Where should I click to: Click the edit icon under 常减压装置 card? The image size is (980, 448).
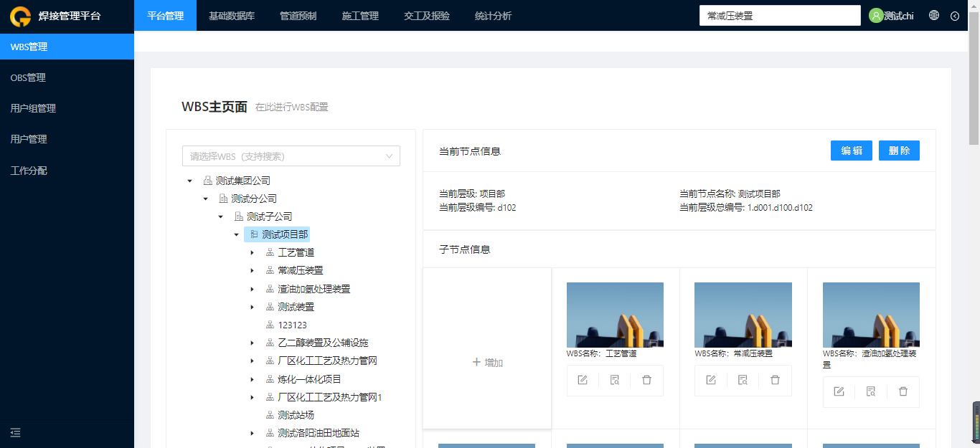tap(711, 380)
